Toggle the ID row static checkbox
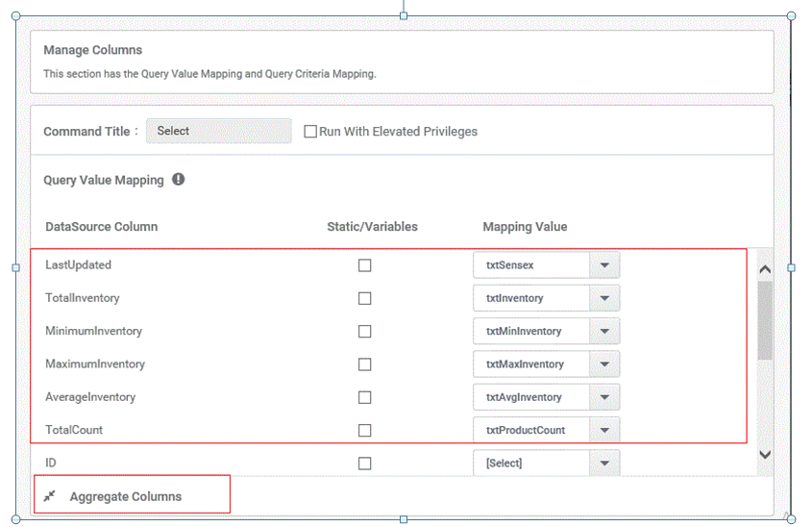This screenshot has height=527, width=812. [364, 464]
